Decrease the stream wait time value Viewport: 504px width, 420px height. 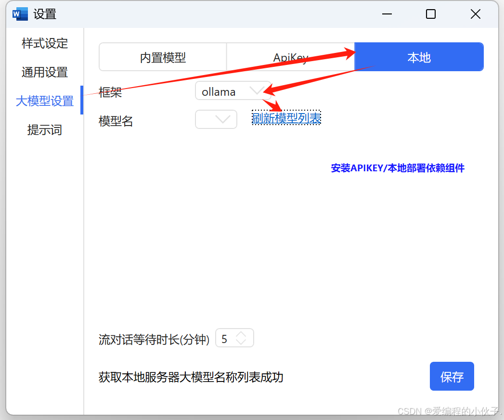[x=242, y=342]
